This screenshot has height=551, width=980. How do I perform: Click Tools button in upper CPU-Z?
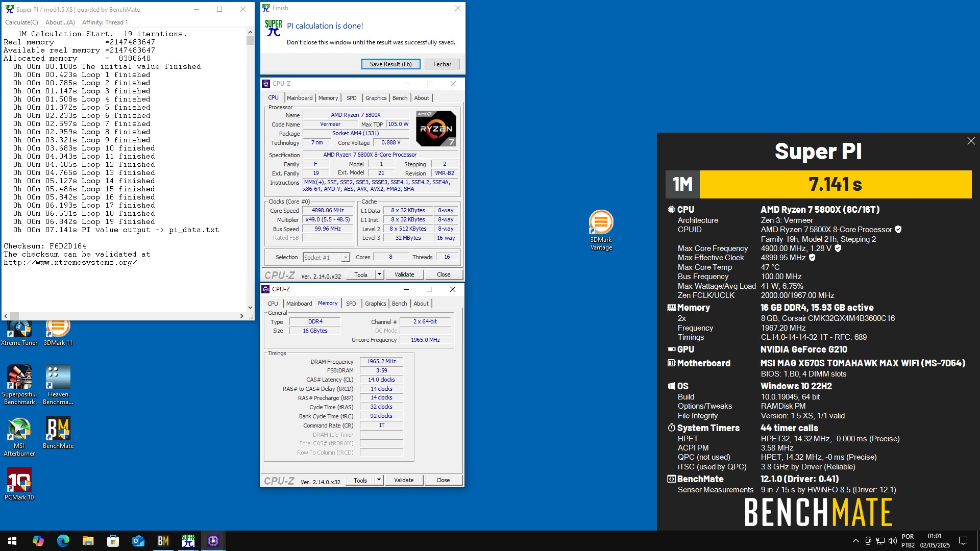click(x=361, y=274)
